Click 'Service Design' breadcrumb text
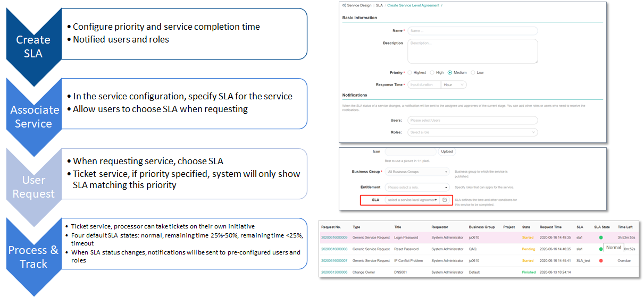644x297 pixels. (x=359, y=5)
